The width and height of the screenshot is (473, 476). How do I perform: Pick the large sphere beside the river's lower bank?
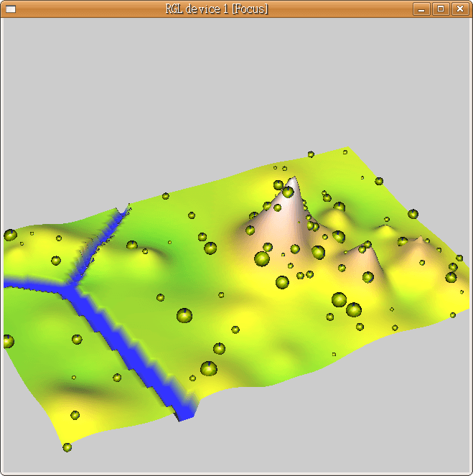(x=208, y=369)
